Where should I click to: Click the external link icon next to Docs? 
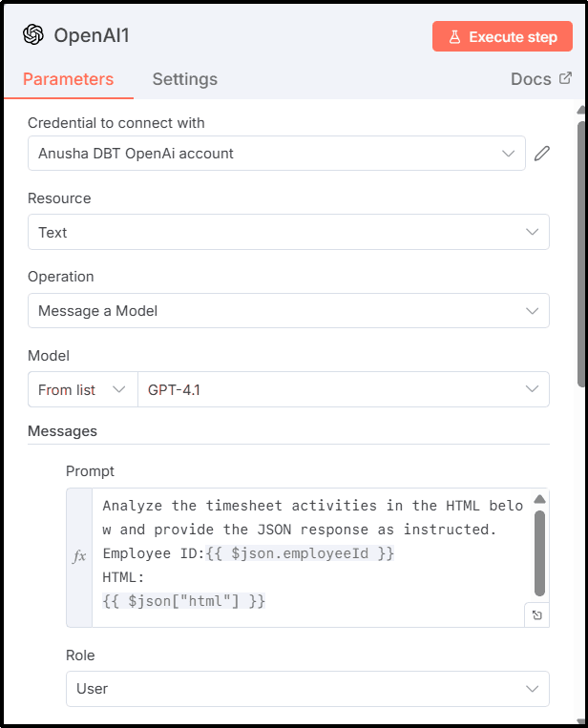[x=565, y=78]
